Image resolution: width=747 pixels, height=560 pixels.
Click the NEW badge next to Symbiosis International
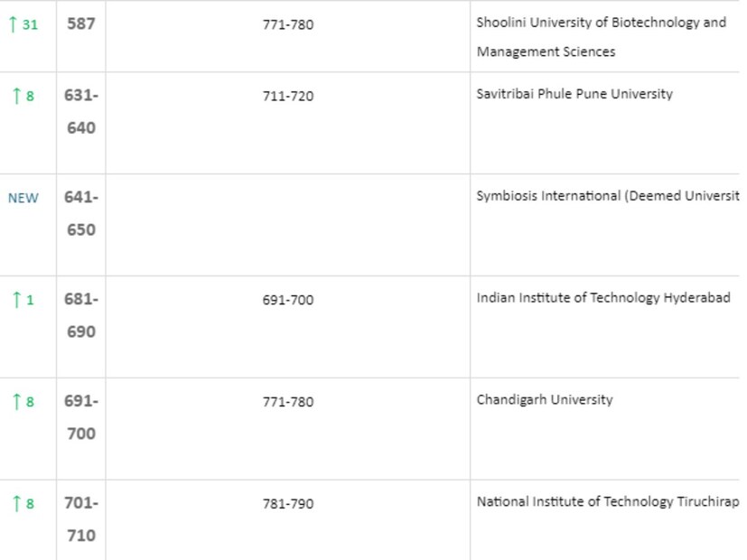[x=23, y=198]
